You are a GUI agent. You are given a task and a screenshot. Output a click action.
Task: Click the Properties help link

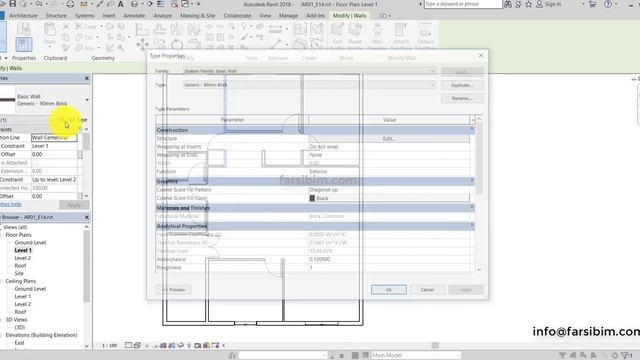pos(11,204)
